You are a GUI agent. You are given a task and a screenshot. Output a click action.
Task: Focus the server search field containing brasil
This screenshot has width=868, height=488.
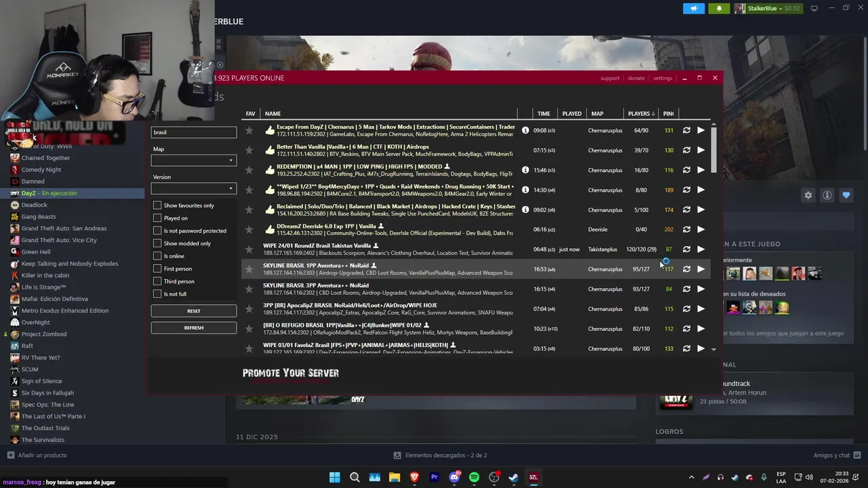(193, 132)
